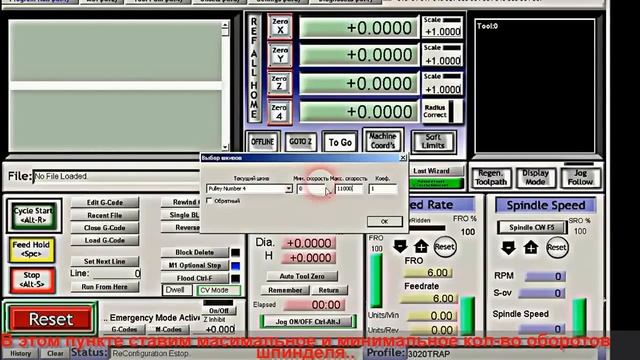This screenshot has height=360, width=640.
Task: Click the On/Off Z inhibit button
Action: [218, 311]
